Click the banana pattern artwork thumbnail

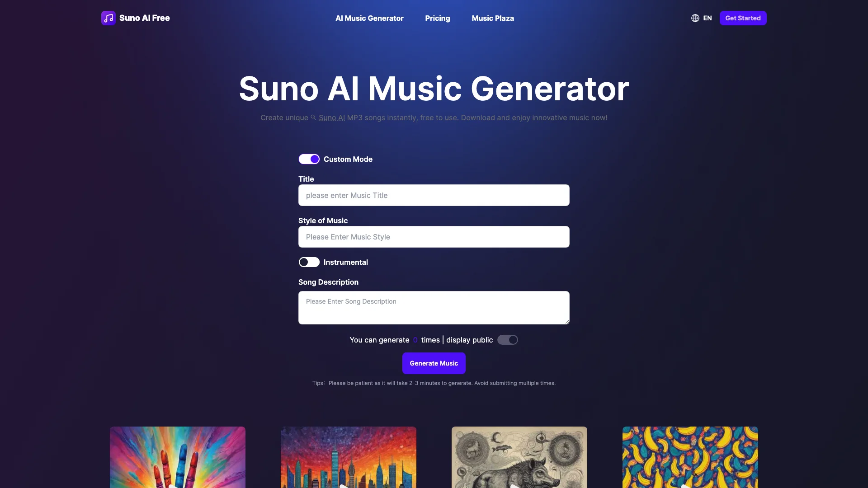pos(690,457)
